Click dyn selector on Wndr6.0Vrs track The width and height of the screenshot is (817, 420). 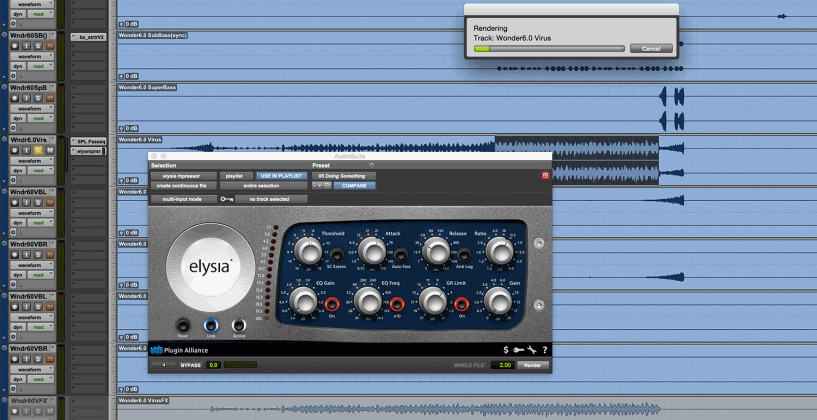(x=18, y=170)
